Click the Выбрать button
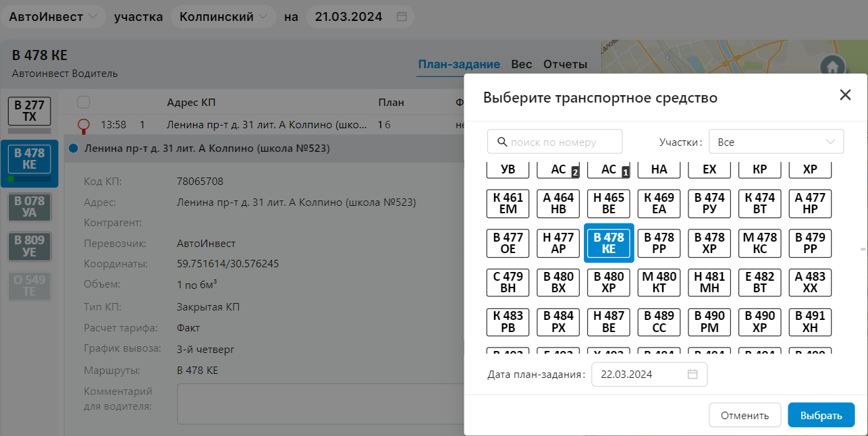The height and width of the screenshot is (436, 868). click(x=821, y=415)
